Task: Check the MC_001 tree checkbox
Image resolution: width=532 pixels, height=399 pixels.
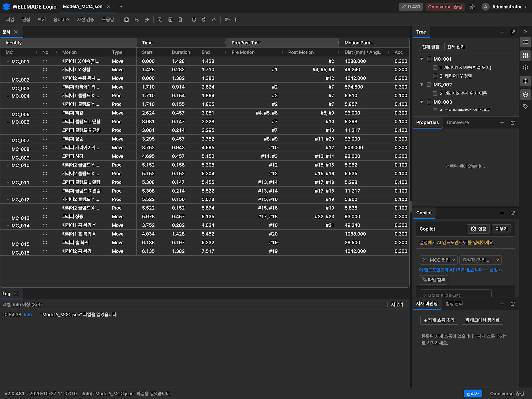Action: pyautogui.click(x=429, y=59)
